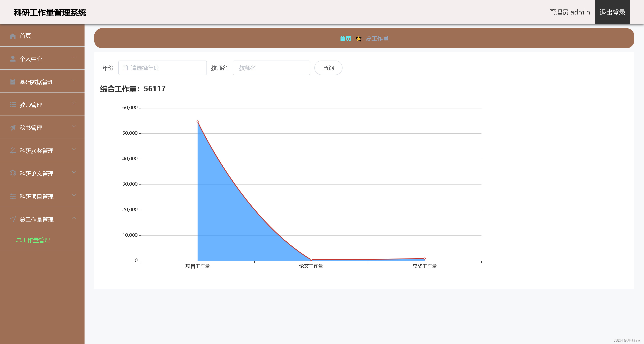Expand the 基础数据管理 chevron

(x=74, y=81)
